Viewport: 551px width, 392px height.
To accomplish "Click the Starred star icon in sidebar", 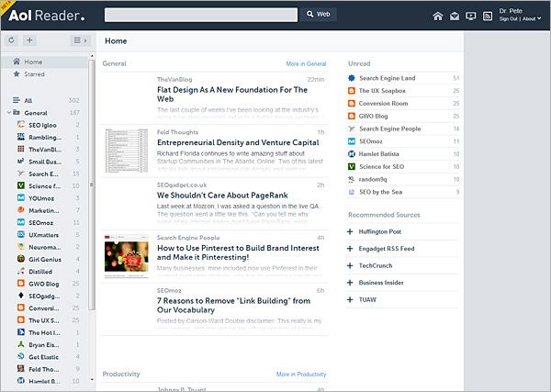I will 16,74.
